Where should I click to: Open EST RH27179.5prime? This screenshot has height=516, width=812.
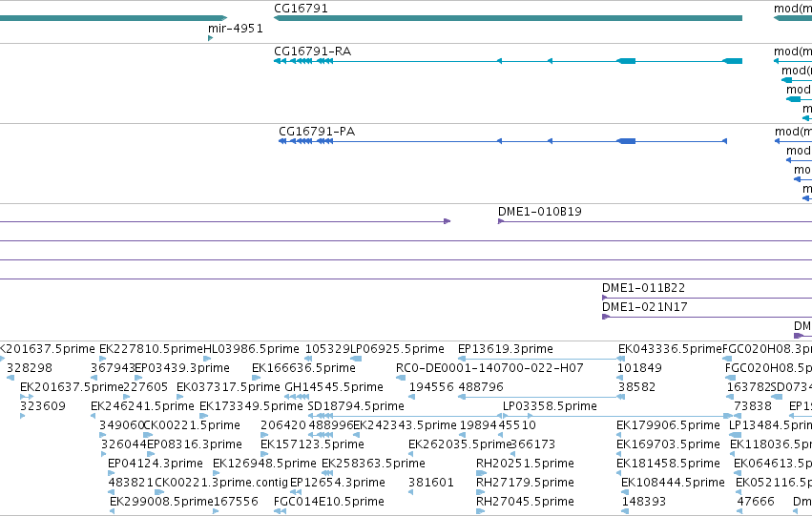coord(525,483)
